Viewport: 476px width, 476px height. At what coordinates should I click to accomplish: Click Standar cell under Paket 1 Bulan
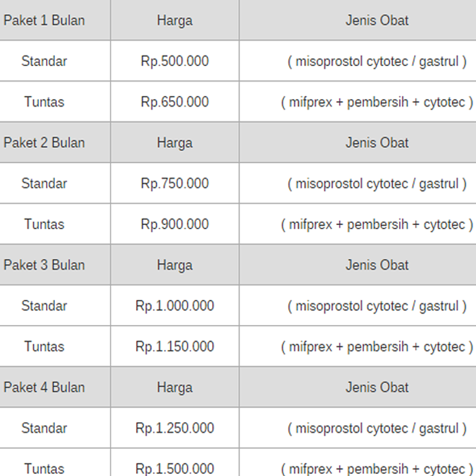tap(44, 61)
